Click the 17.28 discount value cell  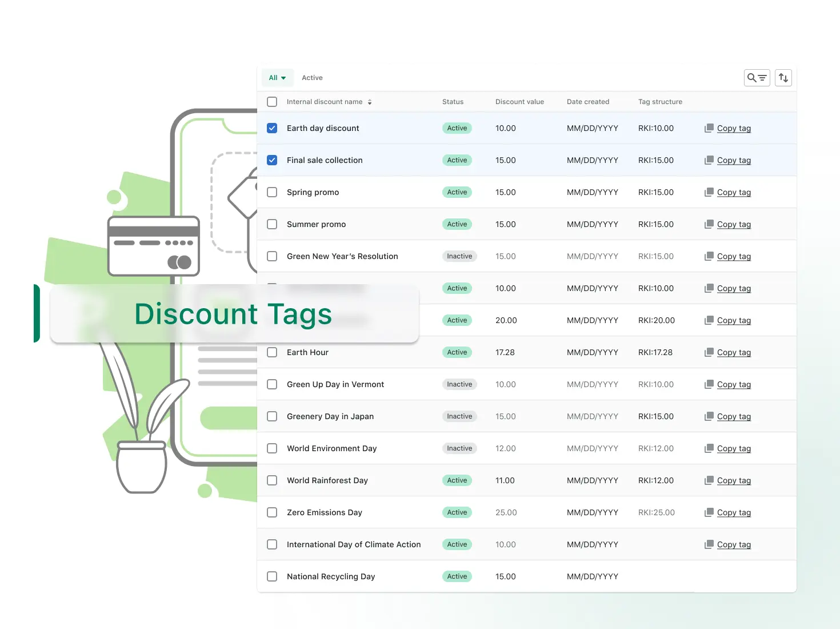[505, 352]
